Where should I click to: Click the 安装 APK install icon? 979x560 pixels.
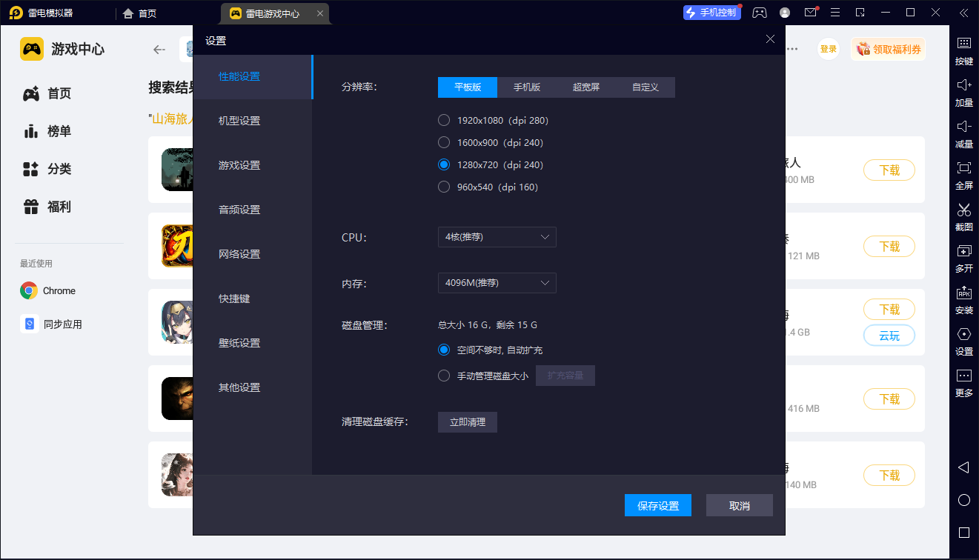tap(963, 299)
